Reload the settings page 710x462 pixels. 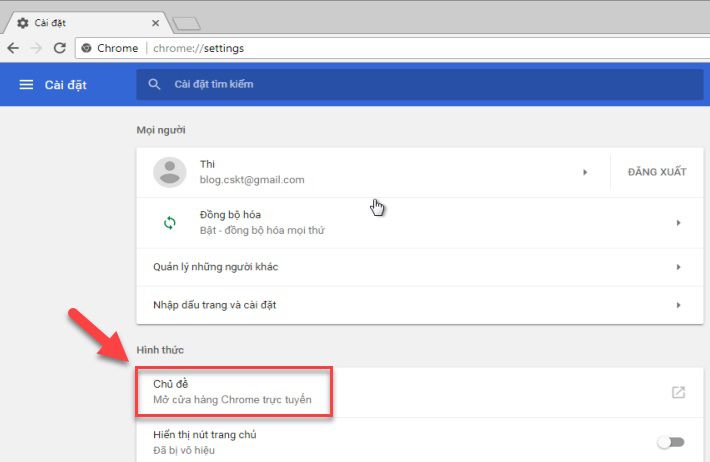pos(60,48)
